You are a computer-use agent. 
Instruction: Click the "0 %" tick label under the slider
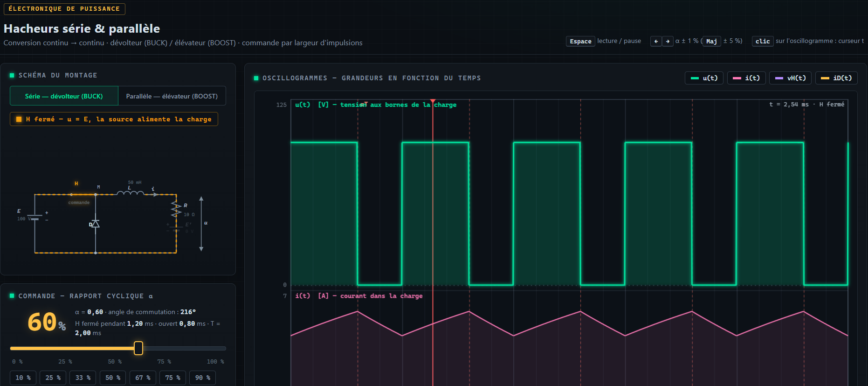17,362
